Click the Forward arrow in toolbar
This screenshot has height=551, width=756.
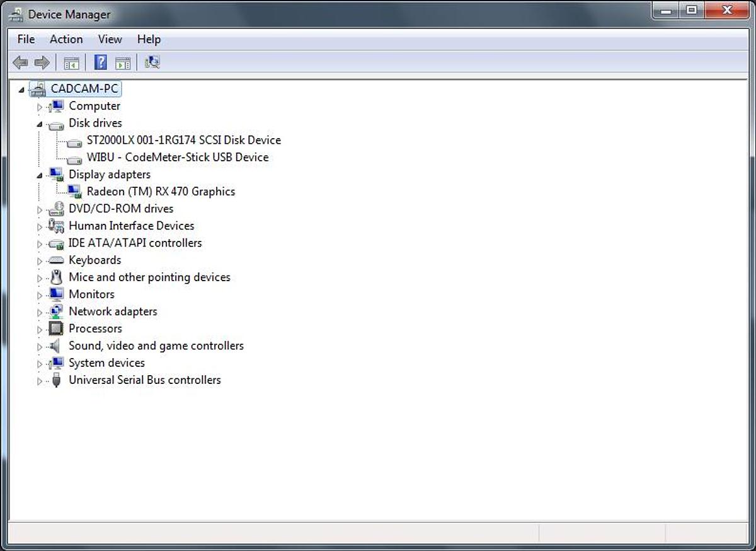[42, 62]
